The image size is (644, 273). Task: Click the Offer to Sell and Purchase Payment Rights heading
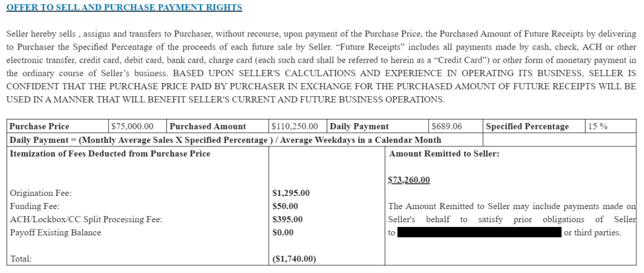pos(125,7)
